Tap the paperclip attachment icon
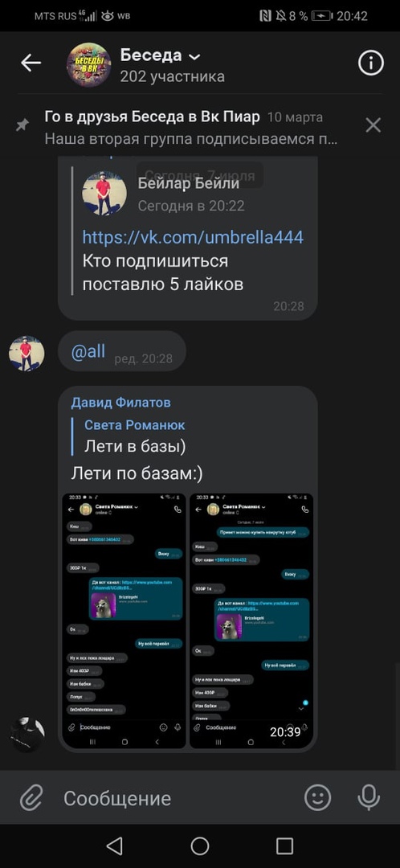Image resolution: width=400 pixels, height=868 pixels. point(31,798)
